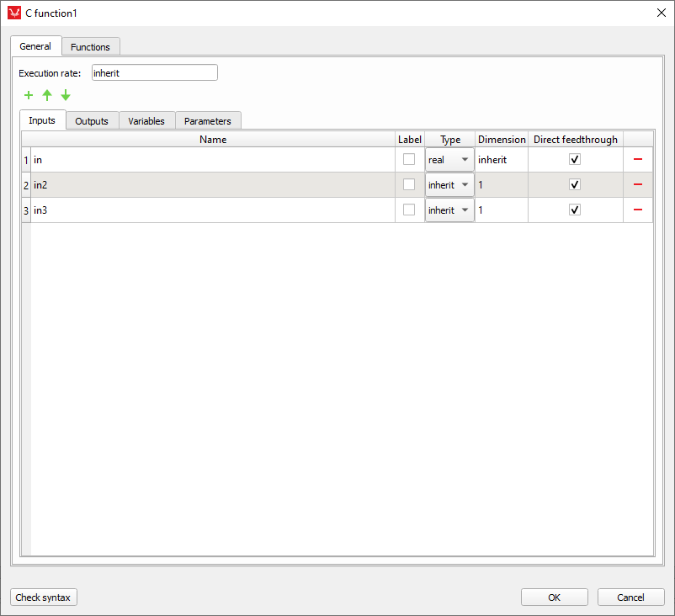Open the Type dropdown showing 'real'
This screenshot has height=616, width=675.
click(449, 160)
